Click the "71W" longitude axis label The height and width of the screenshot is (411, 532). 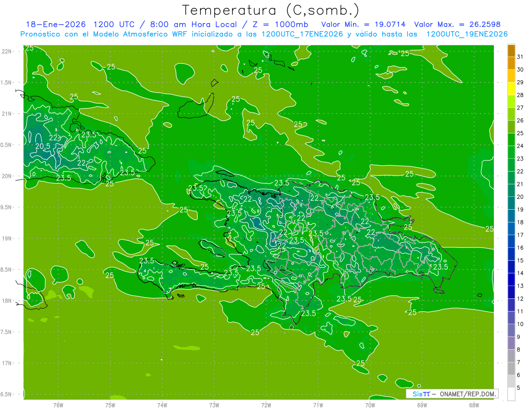(318, 405)
